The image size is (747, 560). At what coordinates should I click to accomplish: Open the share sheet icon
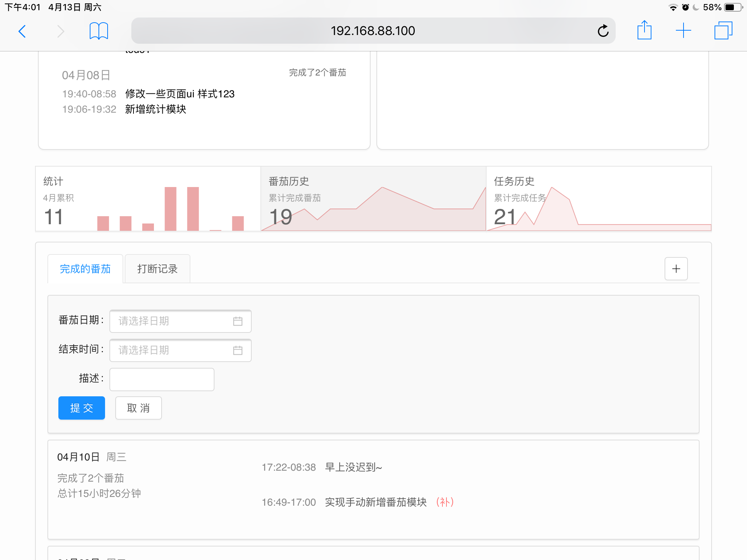point(644,30)
